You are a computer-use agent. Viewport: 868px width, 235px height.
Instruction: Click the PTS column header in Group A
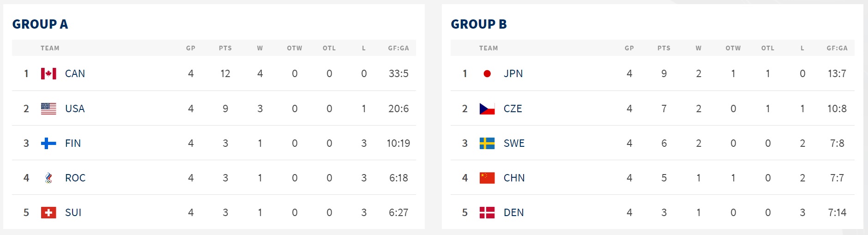(225, 48)
